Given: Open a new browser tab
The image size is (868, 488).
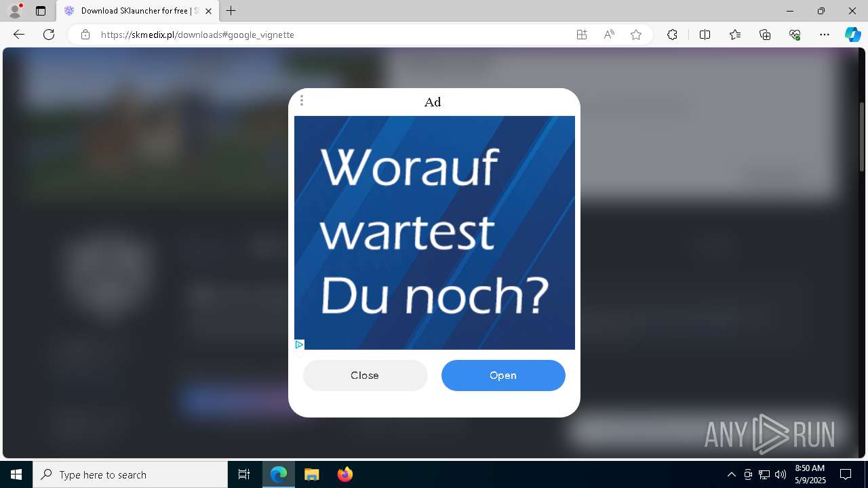Looking at the screenshot, I should [x=231, y=11].
